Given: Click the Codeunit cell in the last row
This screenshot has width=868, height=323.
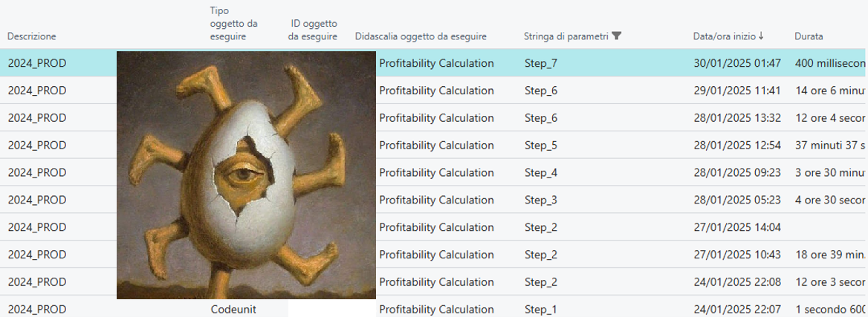Looking at the screenshot, I should [x=233, y=309].
